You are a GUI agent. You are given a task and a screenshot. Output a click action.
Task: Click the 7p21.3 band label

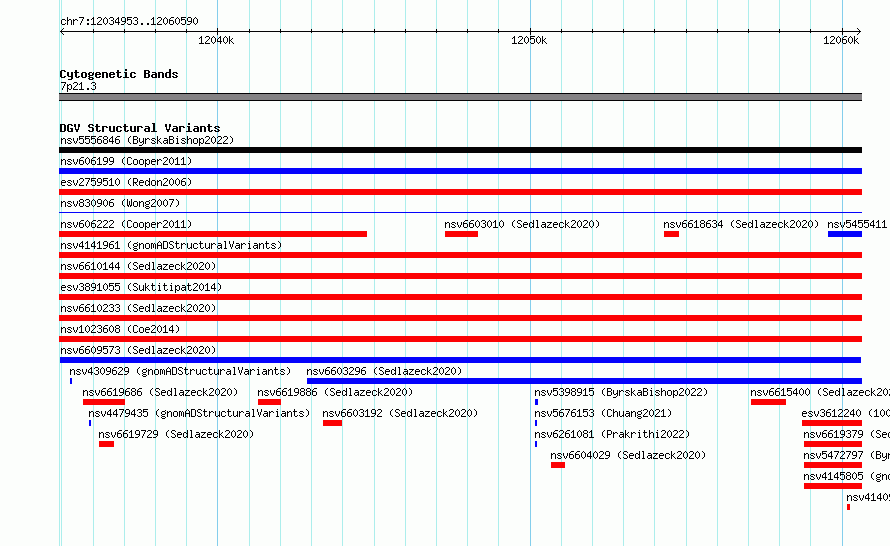click(78, 86)
